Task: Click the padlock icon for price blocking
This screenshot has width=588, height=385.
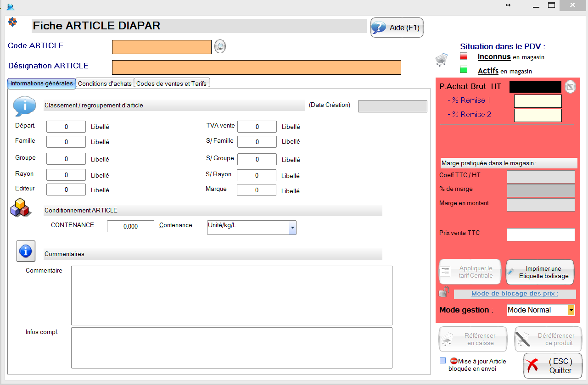Action: point(444,292)
